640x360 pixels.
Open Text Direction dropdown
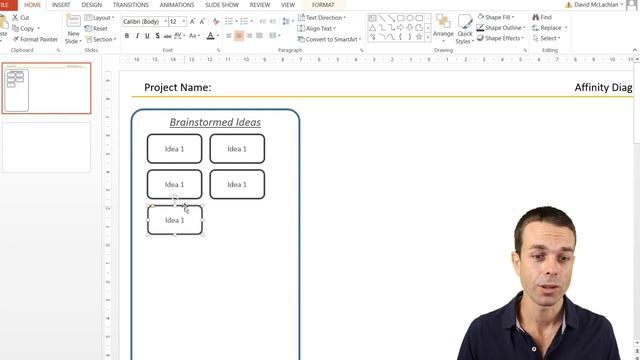[322, 18]
